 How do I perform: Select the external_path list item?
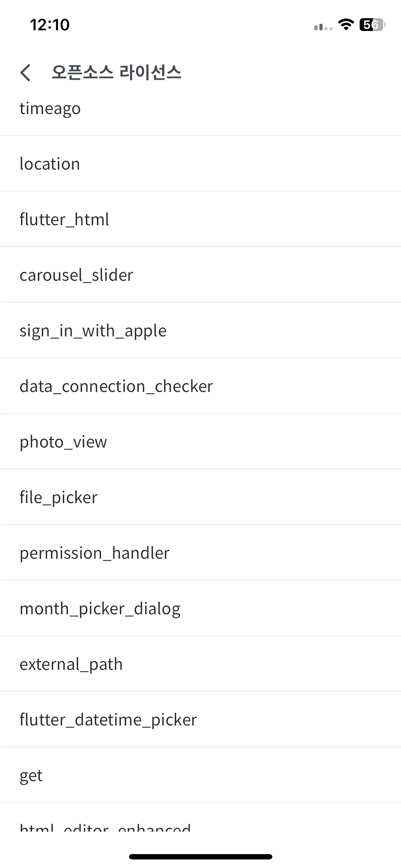(x=200, y=664)
